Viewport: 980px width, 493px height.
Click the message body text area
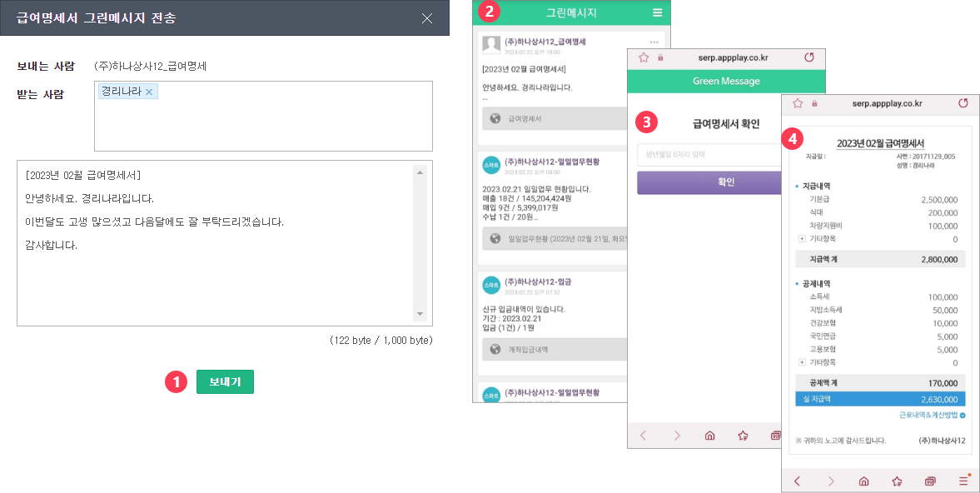click(216, 243)
